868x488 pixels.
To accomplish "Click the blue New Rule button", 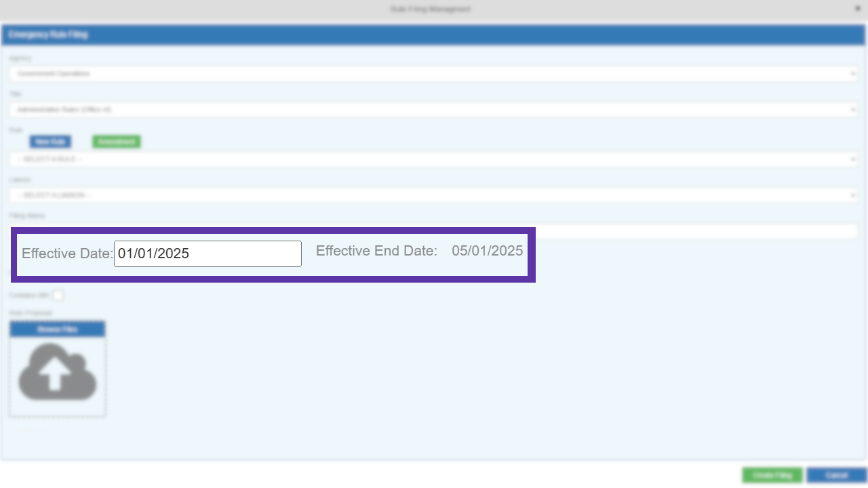I will [x=50, y=142].
